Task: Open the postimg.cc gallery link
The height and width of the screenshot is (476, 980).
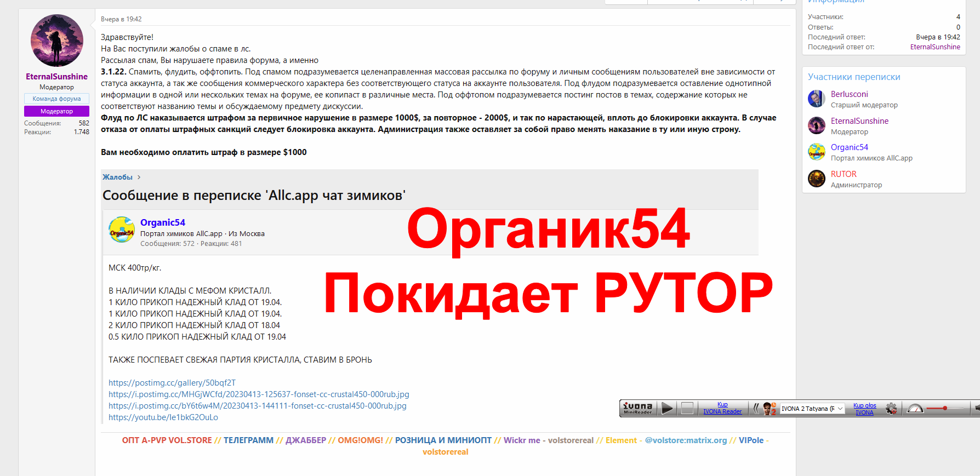Action: tap(172, 383)
